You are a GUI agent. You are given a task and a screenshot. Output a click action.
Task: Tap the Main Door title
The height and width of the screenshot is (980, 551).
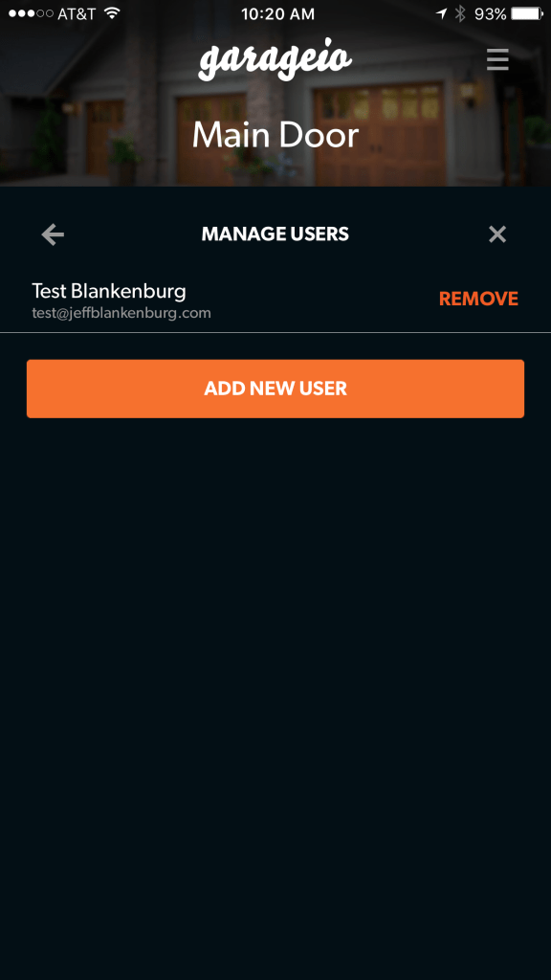(275, 135)
